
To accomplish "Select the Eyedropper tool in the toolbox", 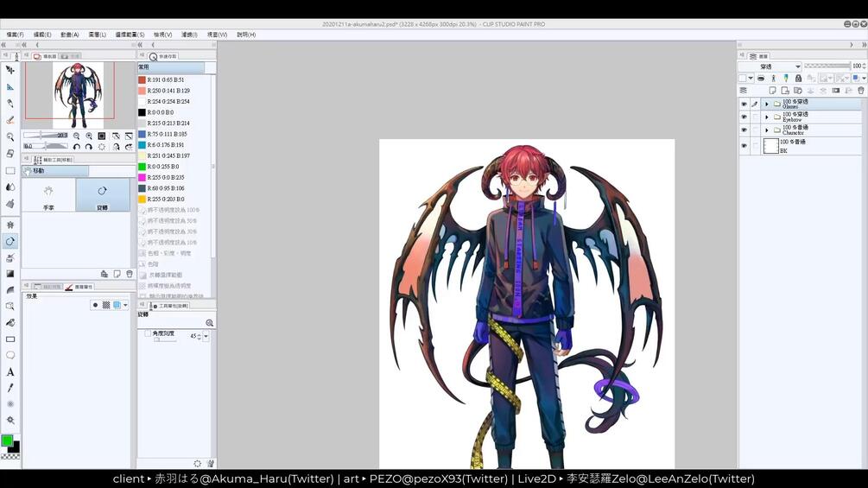I will [10, 388].
